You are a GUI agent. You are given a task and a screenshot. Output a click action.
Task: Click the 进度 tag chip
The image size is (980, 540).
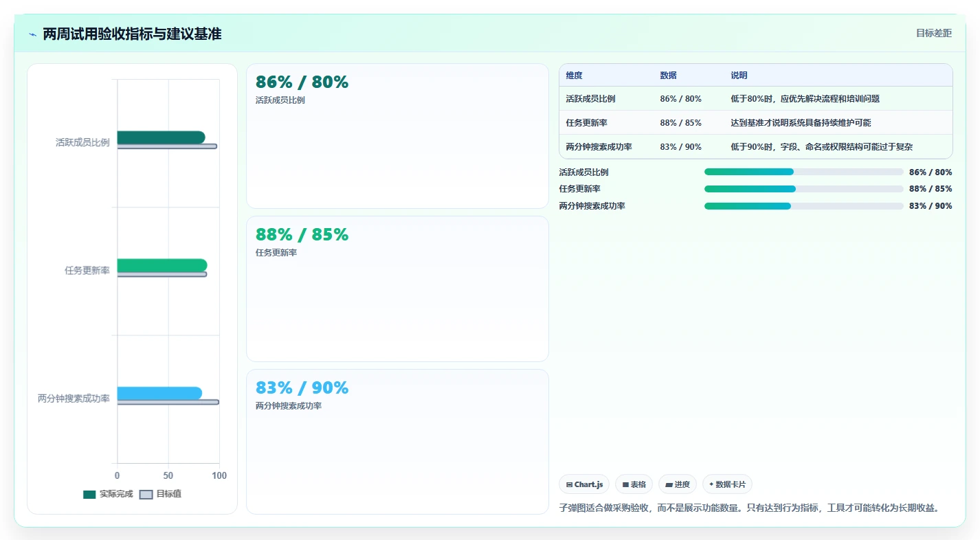click(678, 484)
